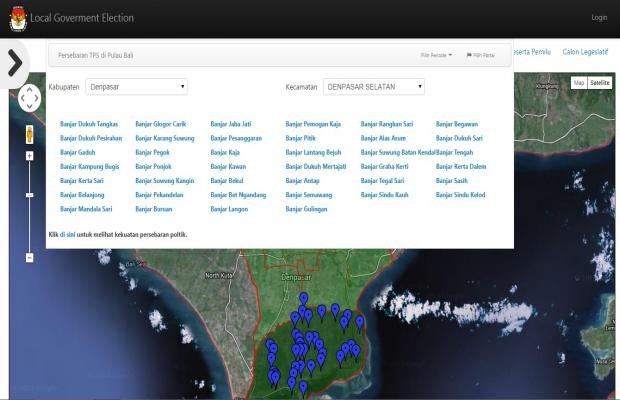Viewport: 620px width, 400px height.
Task: Open the Kecamatan dropdown
Action: [x=374, y=87]
